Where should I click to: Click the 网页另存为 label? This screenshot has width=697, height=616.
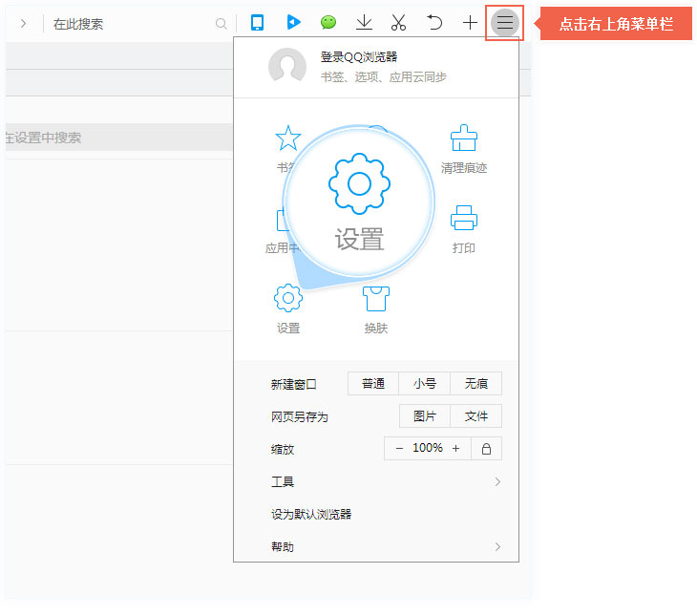[300, 416]
